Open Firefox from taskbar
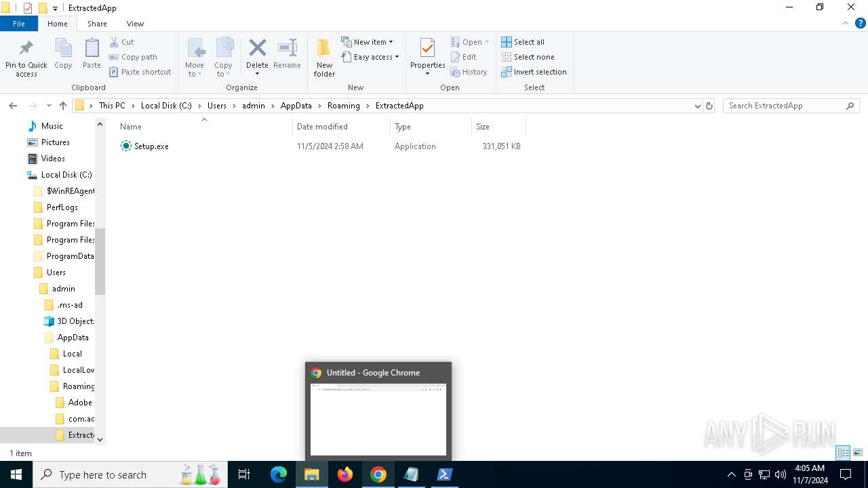The height and width of the screenshot is (488, 868). click(345, 474)
